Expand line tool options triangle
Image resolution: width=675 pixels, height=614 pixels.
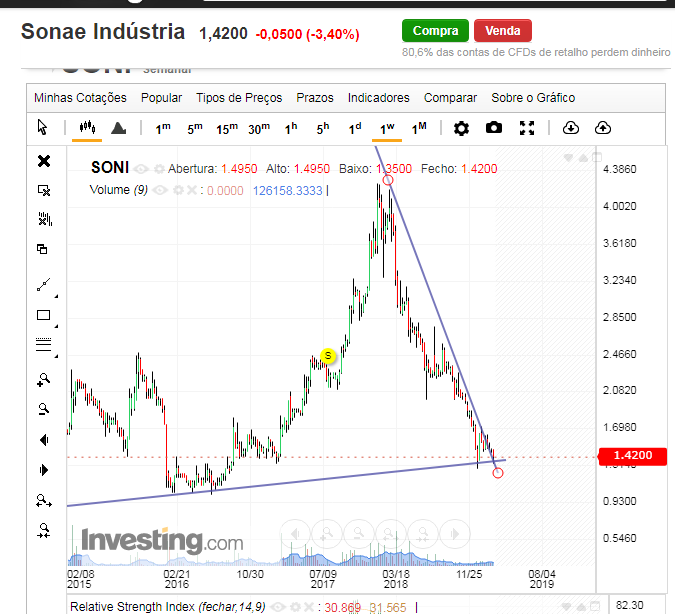click(x=56, y=296)
